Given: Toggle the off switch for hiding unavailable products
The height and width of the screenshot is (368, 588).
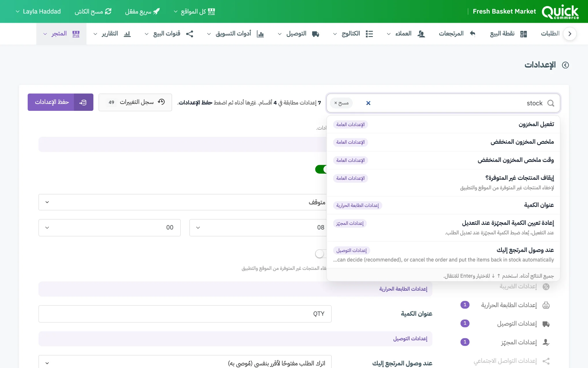Looking at the screenshot, I should pos(321,254).
